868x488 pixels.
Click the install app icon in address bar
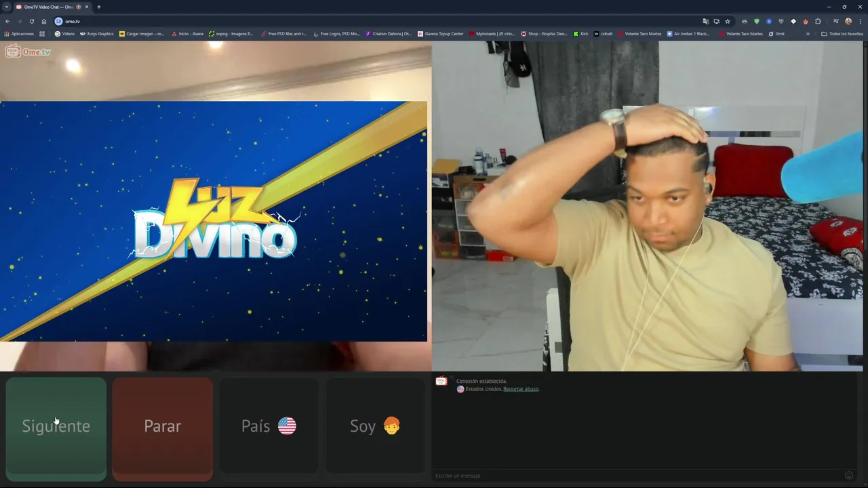717,22
